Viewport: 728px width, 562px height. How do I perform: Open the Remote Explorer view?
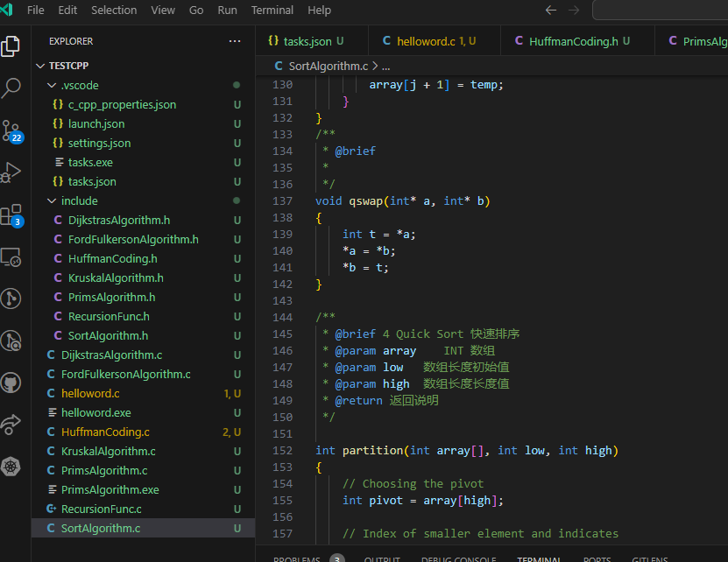(x=12, y=257)
